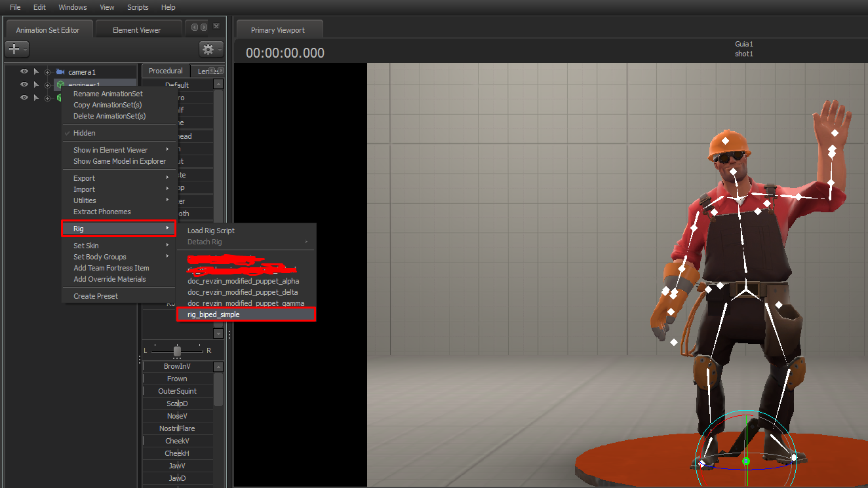
Task: Click the left tab-scroll arrow beside Element Viewer
Action: pyautogui.click(x=195, y=27)
